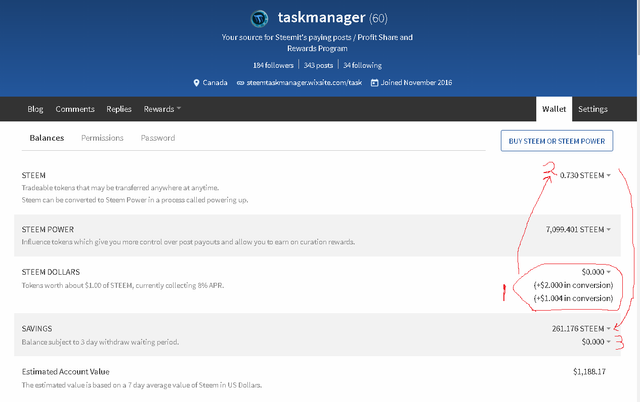Click the Canada location pin icon
640x402 pixels.
[x=196, y=83]
